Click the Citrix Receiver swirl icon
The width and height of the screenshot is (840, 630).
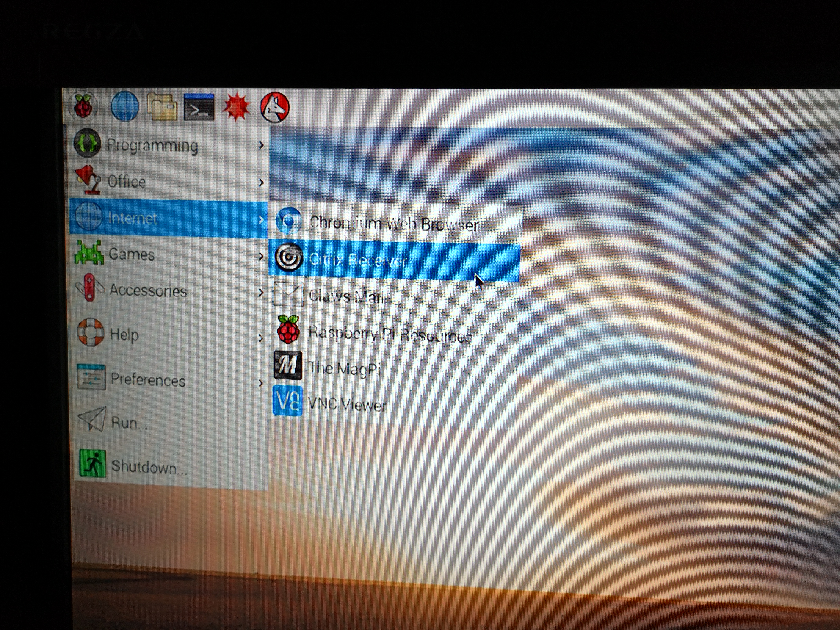click(289, 257)
